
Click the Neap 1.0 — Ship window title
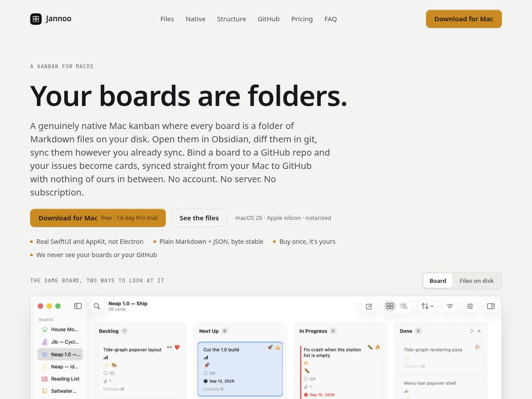tap(128, 304)
